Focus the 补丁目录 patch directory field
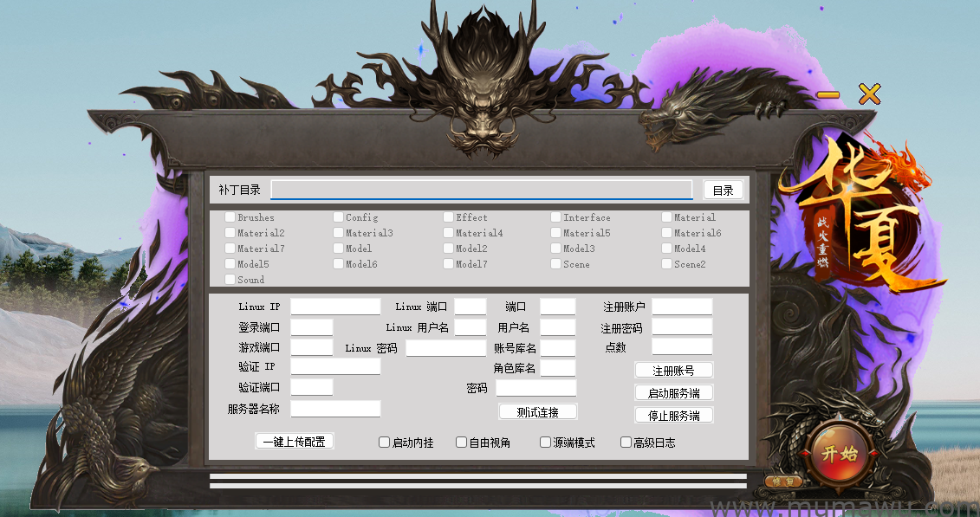The image size is (980, 517). tap(481, 190)
